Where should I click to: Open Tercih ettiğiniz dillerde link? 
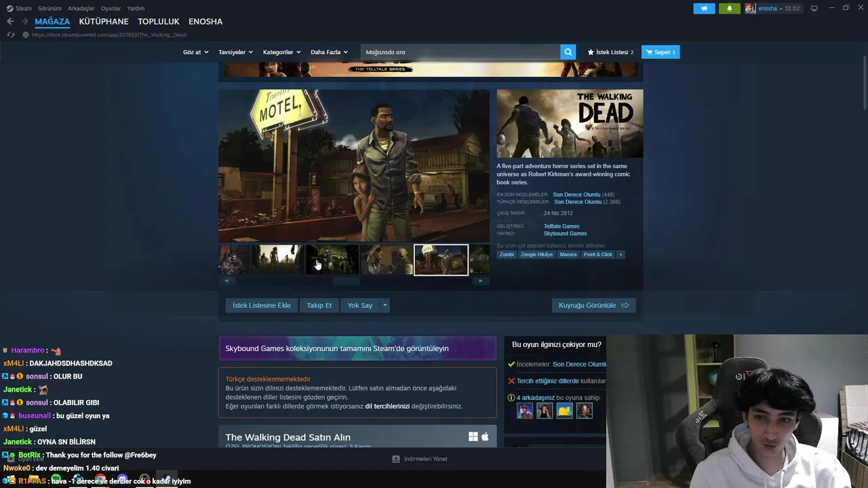click(548, 382)
